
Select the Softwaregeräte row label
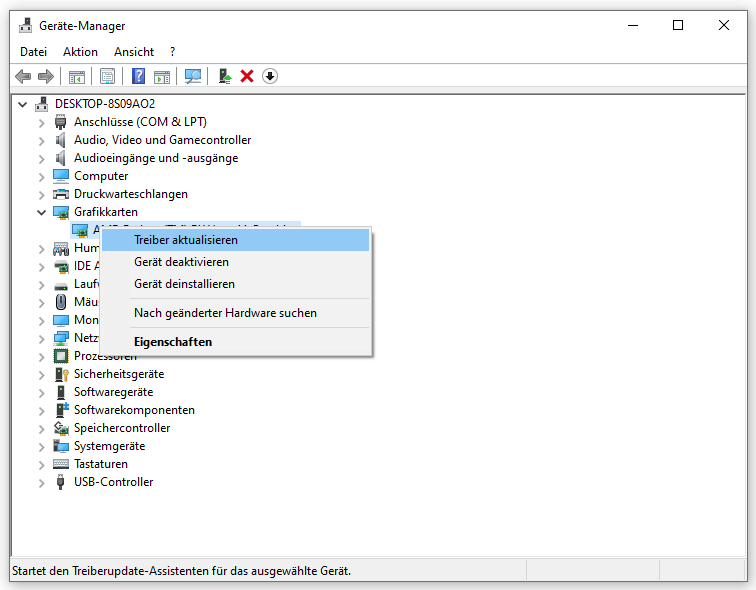tap(113, 392)
